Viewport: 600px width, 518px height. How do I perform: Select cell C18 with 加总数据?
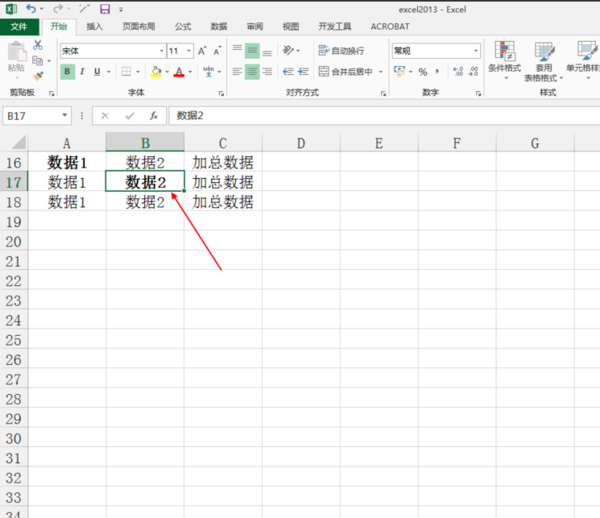[x=223, y=202]
